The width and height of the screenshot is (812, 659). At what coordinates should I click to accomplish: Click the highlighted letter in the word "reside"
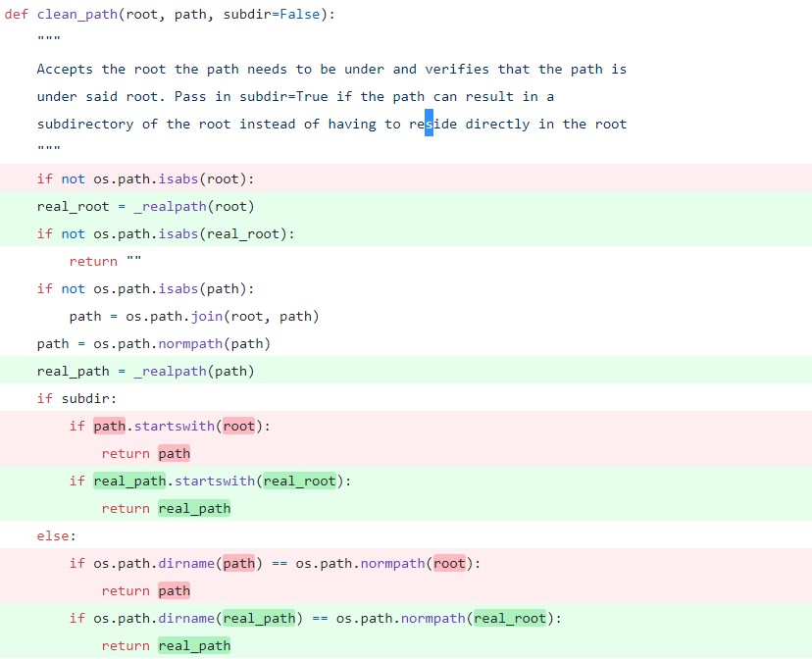point(429,125)
